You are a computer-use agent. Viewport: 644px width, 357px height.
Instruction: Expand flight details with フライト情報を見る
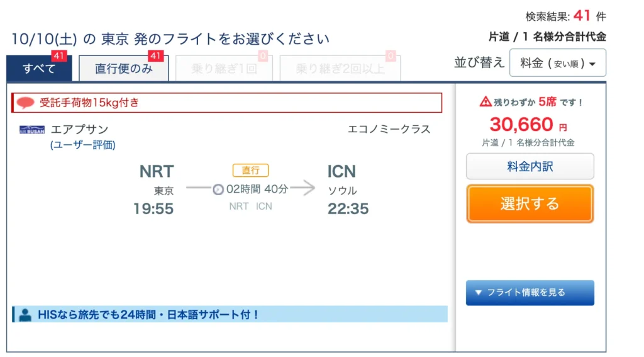tap(530, 293)
